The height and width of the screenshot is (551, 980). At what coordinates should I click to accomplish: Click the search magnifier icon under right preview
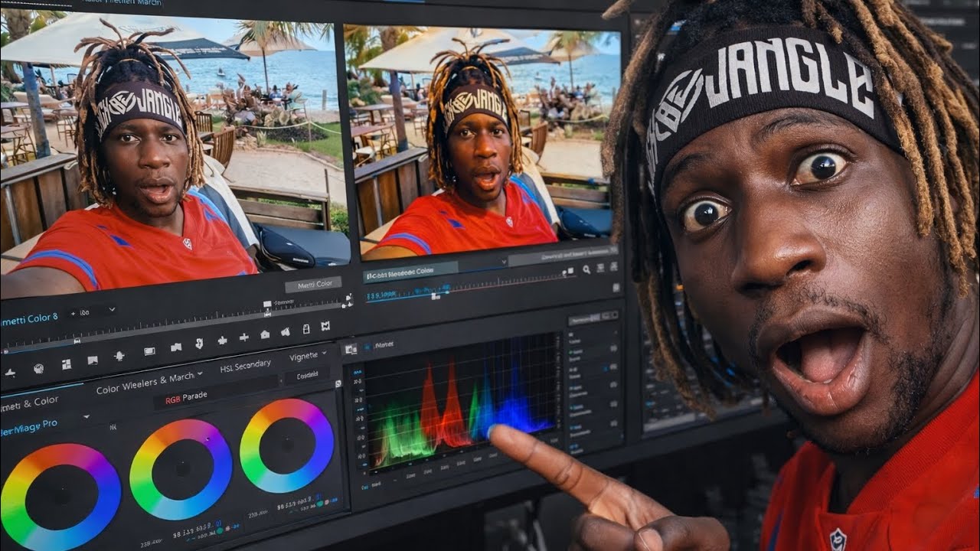[x=586, y=269]
